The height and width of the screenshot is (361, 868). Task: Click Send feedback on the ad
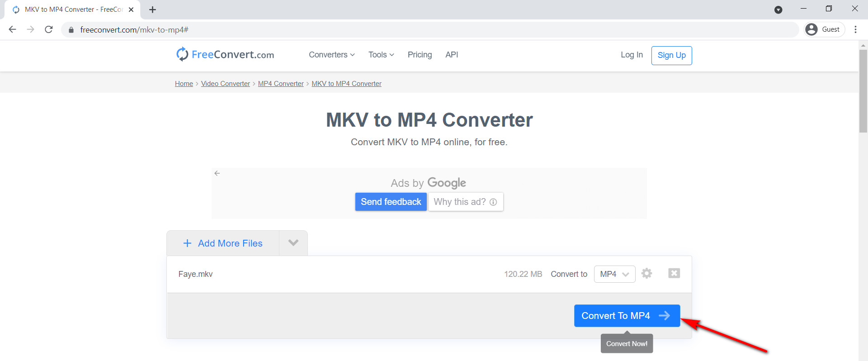click(391, 202)
